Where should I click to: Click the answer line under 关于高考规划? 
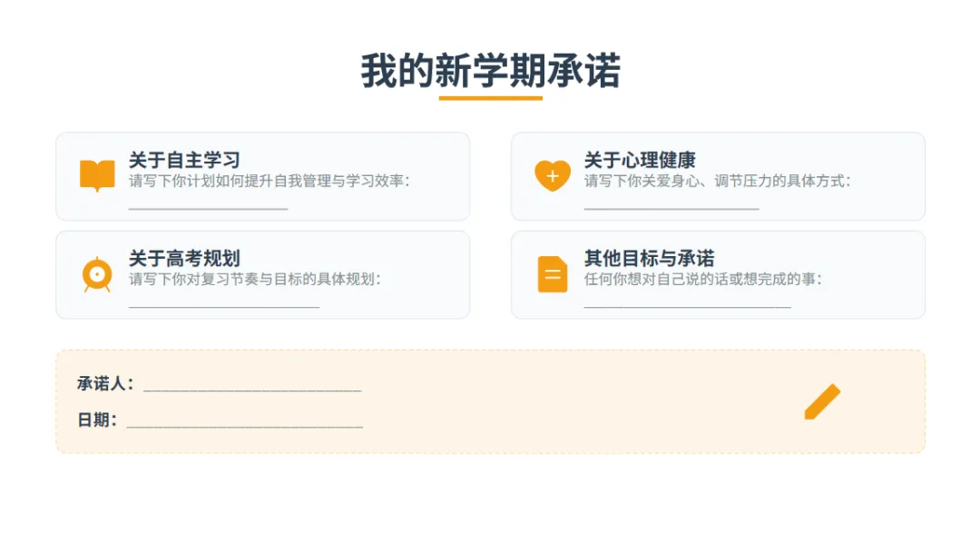(224, 307)
